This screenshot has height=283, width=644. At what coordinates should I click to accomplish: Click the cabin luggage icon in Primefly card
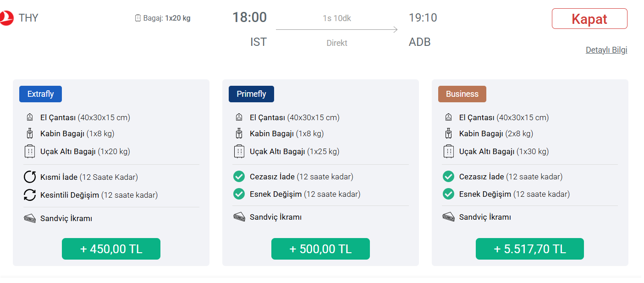[x=239, y=134]
